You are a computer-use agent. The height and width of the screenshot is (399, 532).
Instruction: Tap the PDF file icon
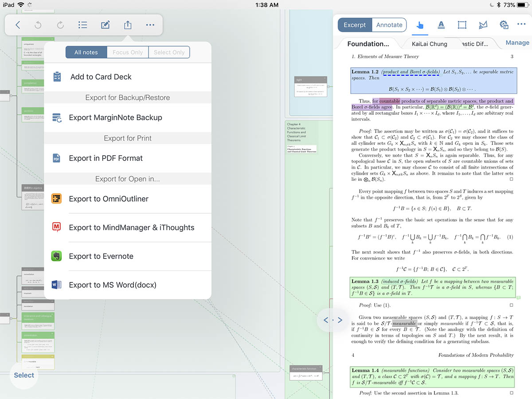pos(56,158)
